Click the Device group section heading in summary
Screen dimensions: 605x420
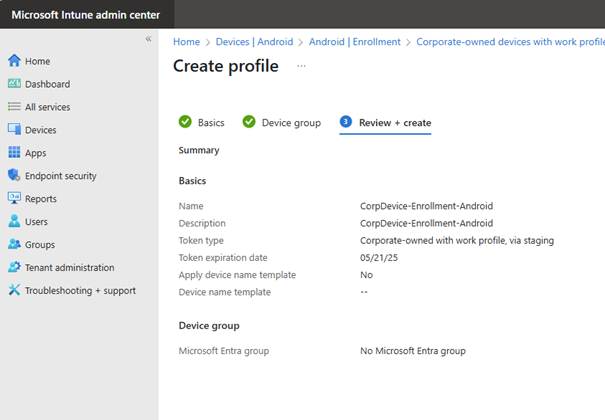(x=209, y=326)
